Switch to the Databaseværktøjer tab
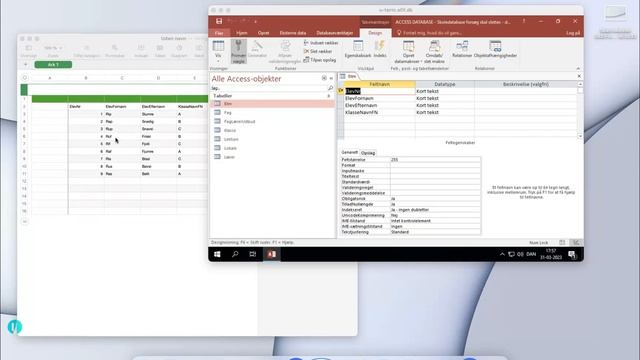The height and width of the screenshot is (360, 640). pos(335,33)
